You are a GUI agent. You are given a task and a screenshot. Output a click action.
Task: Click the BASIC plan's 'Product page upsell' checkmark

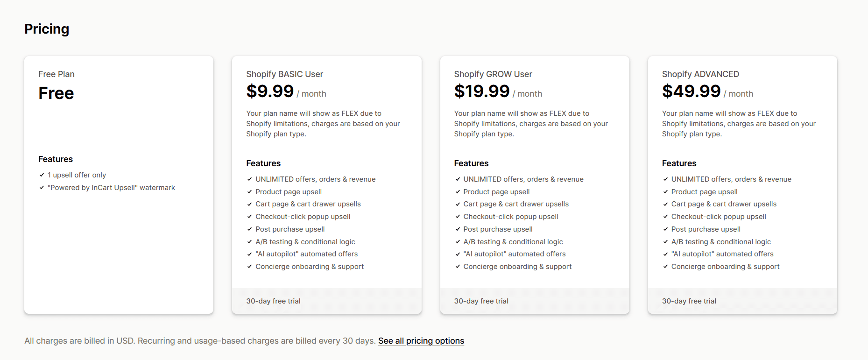[x=249, y=192]
